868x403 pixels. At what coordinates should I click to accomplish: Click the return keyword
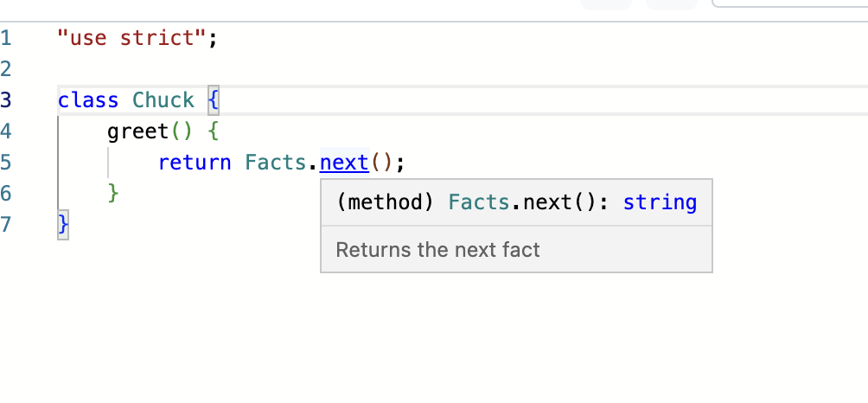click(x=195, y=162)
